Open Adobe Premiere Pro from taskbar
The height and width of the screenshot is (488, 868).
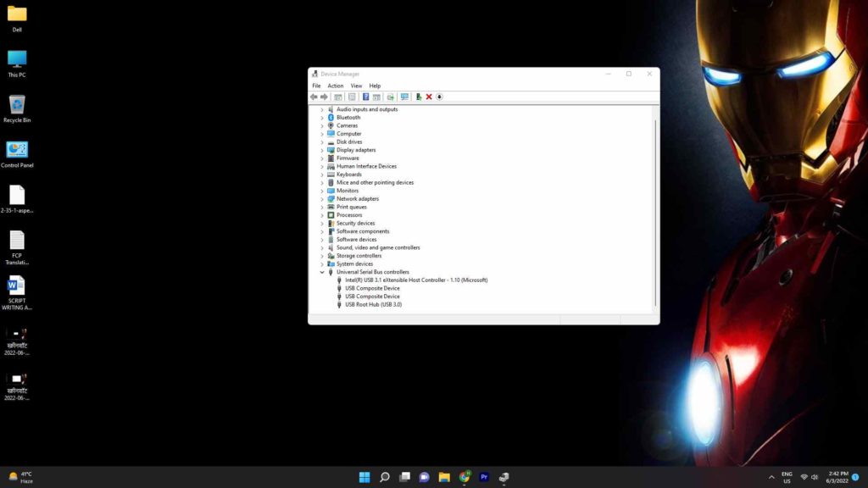pos(484,477)
